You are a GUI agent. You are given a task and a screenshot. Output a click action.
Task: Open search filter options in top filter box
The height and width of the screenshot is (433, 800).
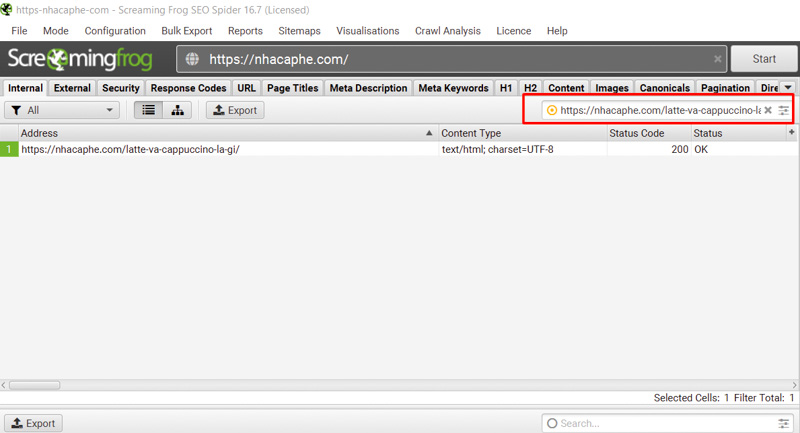click(784, 110)
